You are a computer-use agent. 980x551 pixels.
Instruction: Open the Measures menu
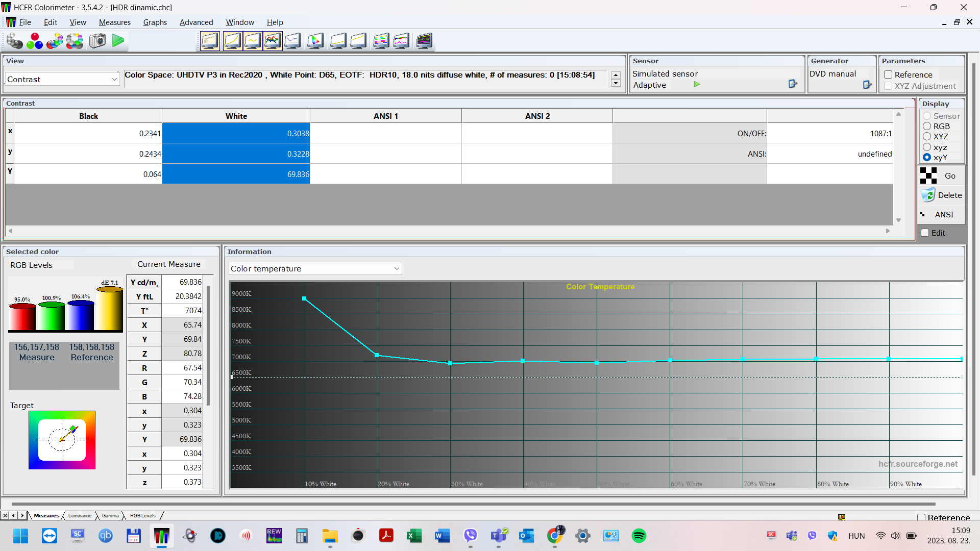click(114, 22)
